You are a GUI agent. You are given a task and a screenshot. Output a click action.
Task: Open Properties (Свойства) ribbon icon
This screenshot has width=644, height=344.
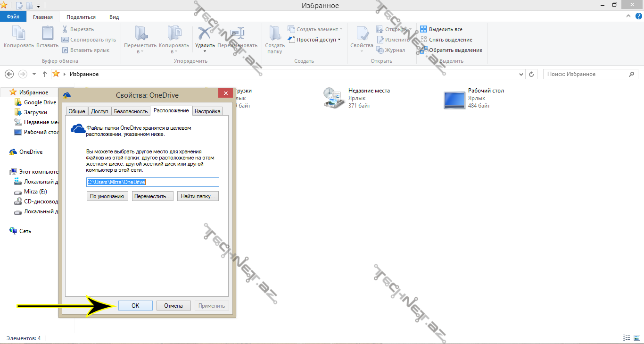[x=362, y=34]
